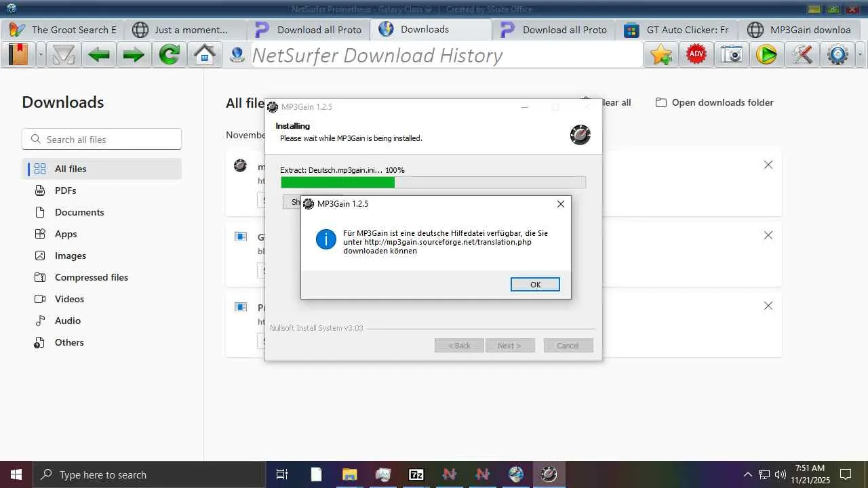
Task: Open Task View from the taskbar
Action: [x=282, y=474]
